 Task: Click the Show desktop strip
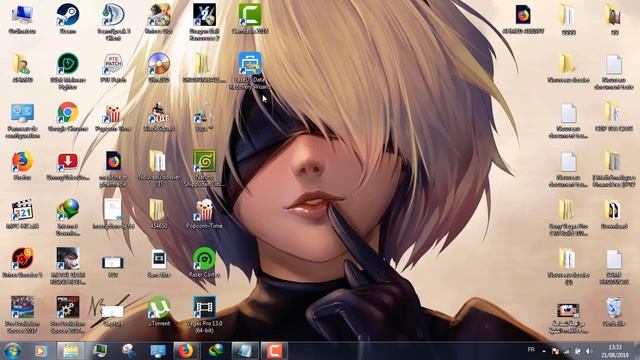pyautogui.click(x=636, y=351)
